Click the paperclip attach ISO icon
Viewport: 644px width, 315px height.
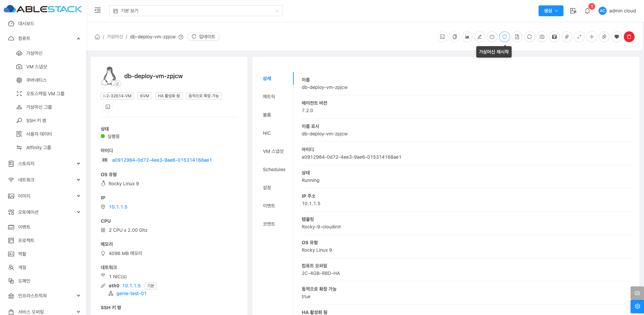click(567, 37)
